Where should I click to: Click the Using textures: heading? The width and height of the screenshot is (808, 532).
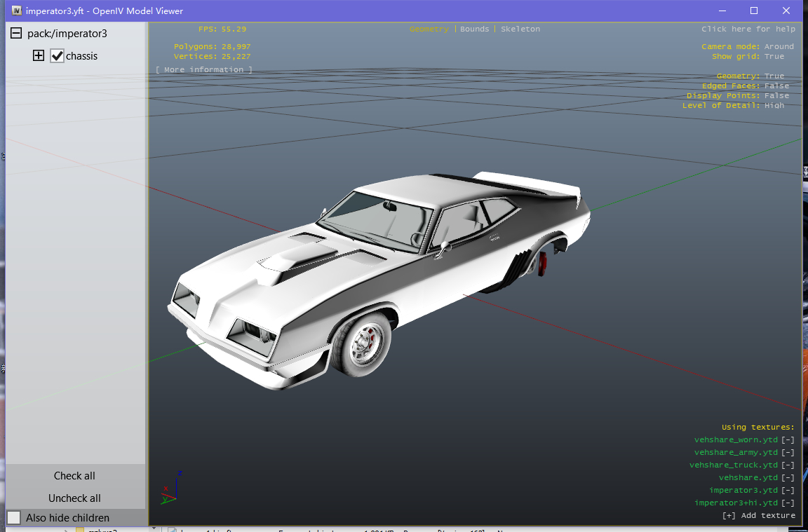[x=758, y=427]
